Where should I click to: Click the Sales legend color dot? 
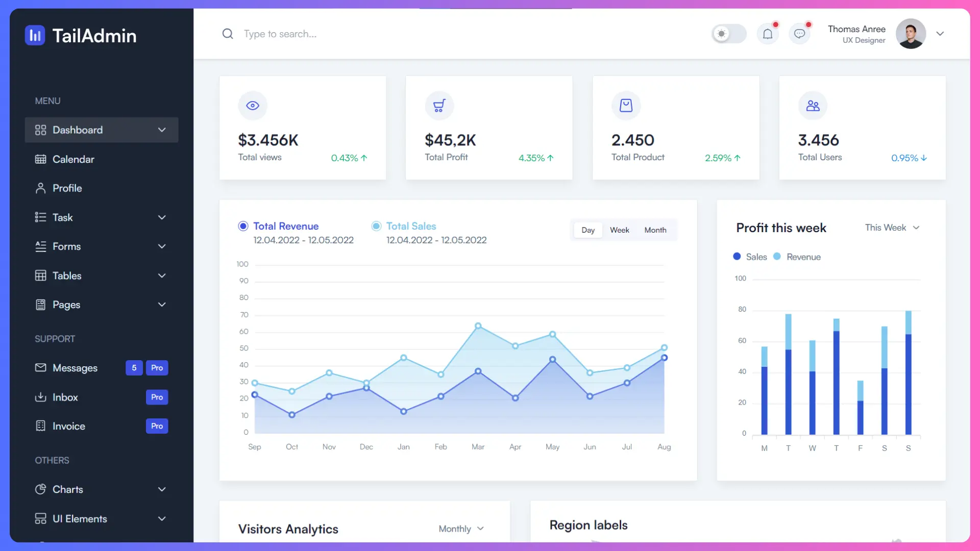click(737, 257)
